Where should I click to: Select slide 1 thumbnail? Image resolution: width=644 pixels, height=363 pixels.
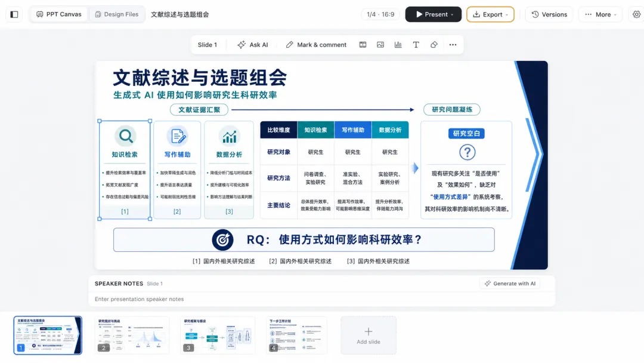[48, 335]
